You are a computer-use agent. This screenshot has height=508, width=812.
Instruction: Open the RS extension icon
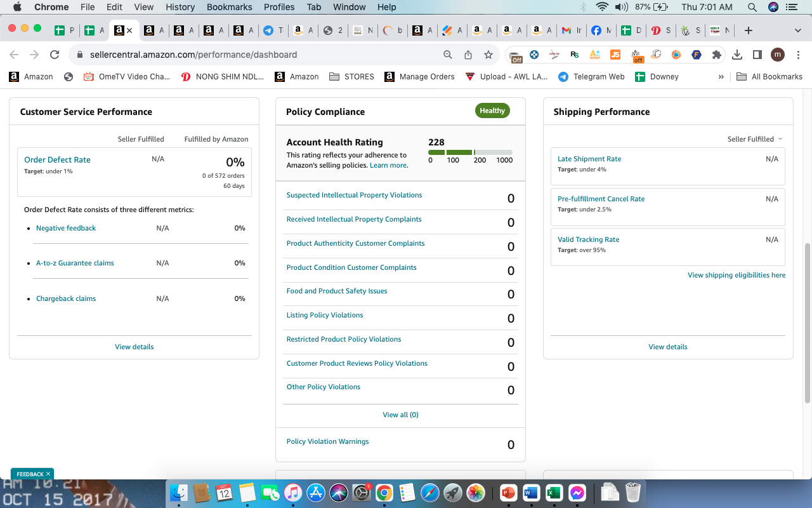[575, 55]
